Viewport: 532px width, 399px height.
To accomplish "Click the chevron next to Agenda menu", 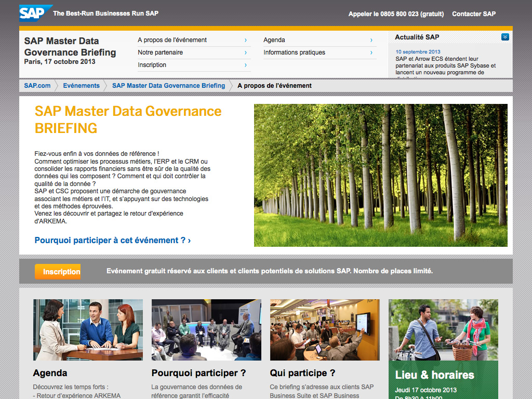I will point(371,40).
